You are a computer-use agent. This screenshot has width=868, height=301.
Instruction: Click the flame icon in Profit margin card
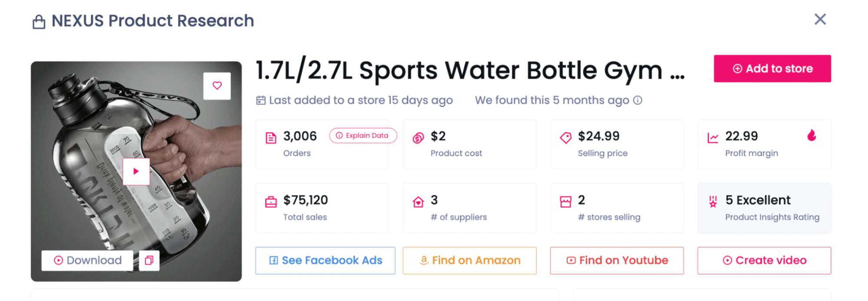point(811,136)
